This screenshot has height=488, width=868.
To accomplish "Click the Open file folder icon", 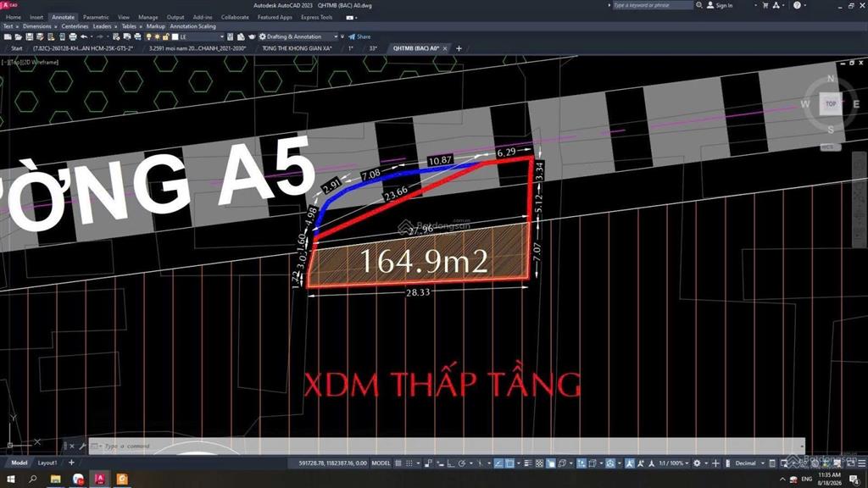I will tap(19, 37).
